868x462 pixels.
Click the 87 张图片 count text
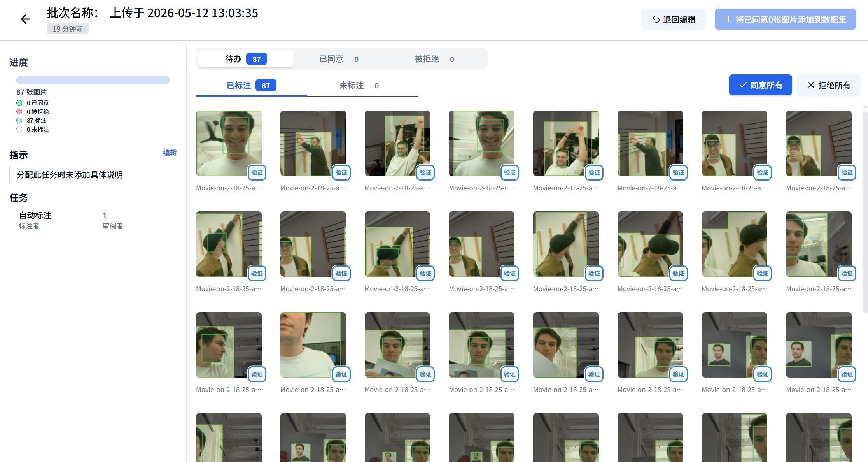[x=31, y=92]
